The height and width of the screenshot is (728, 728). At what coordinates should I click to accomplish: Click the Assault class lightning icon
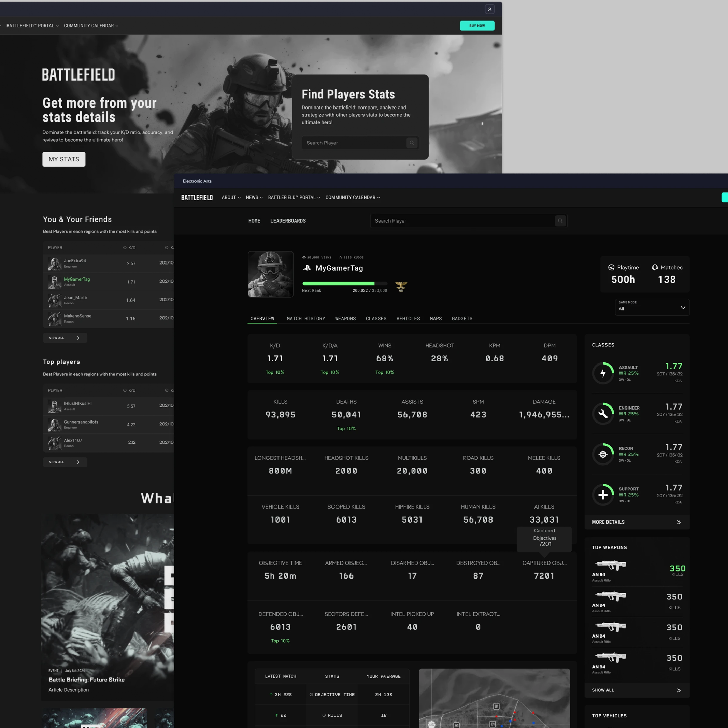pos(603,373)
